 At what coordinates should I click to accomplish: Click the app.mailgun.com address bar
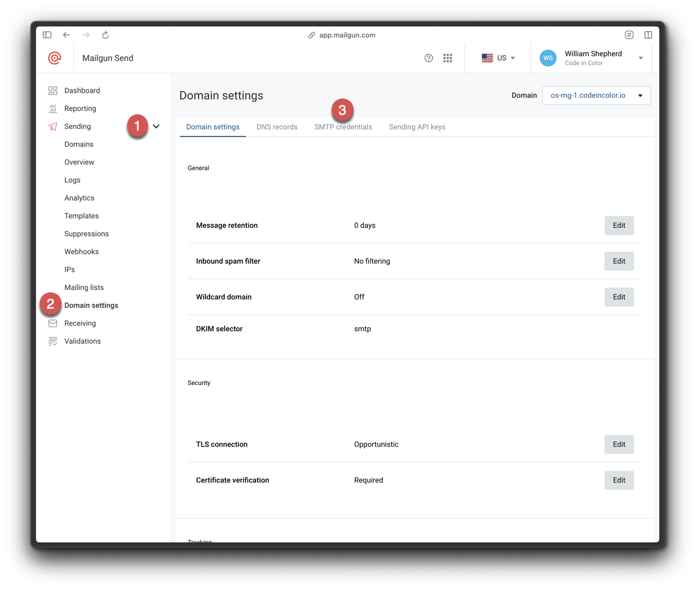point(347,35)
